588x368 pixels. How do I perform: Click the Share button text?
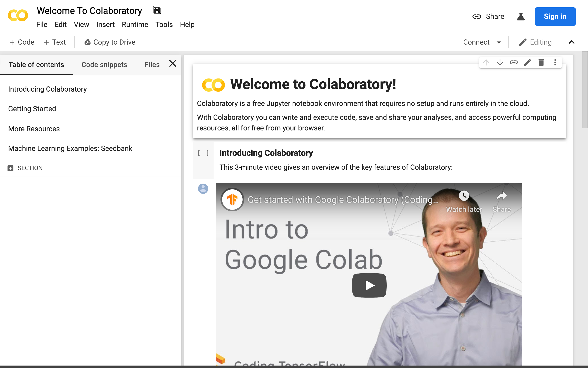tap(495, 17)
